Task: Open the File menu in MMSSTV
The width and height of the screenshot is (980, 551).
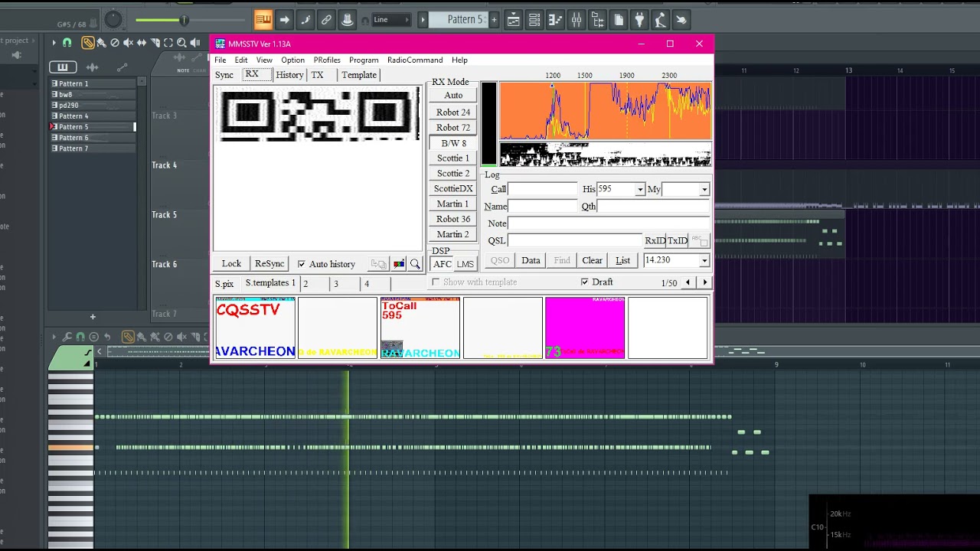Action: [x=220, y=60]
